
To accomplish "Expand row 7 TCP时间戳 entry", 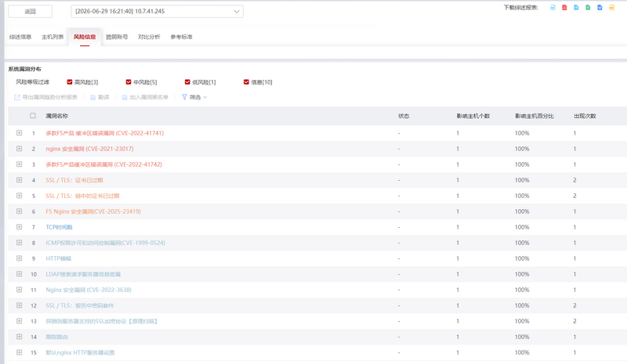I will tap(19, 227).
